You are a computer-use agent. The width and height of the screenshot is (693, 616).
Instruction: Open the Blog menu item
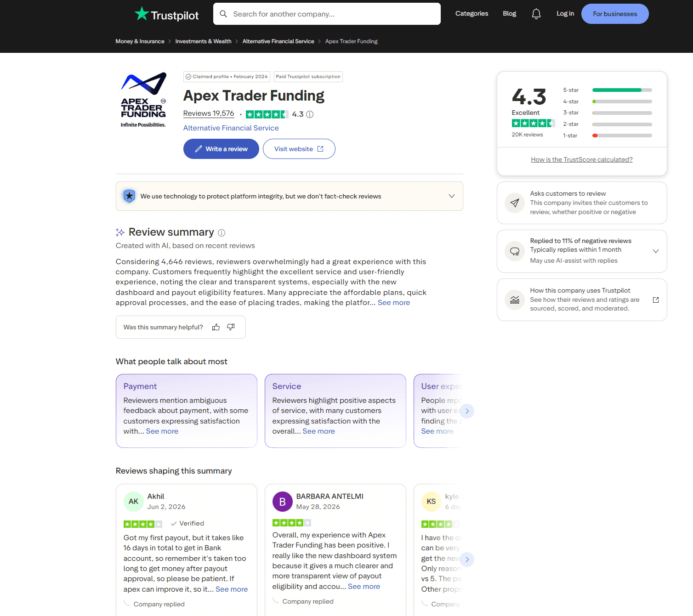point(510,14)
